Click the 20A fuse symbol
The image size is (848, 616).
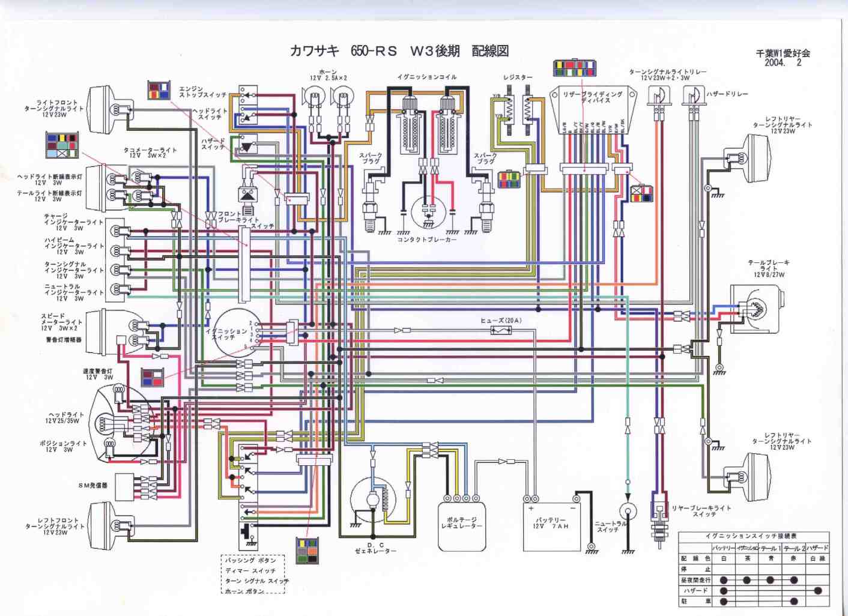(501, 330)
